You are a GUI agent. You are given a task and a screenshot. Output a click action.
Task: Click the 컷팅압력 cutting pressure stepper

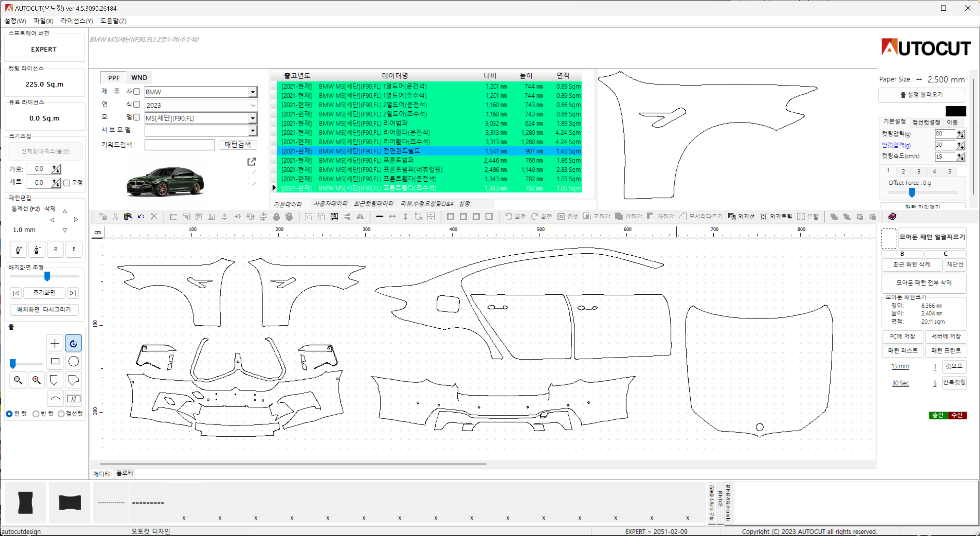click(960, 134)
